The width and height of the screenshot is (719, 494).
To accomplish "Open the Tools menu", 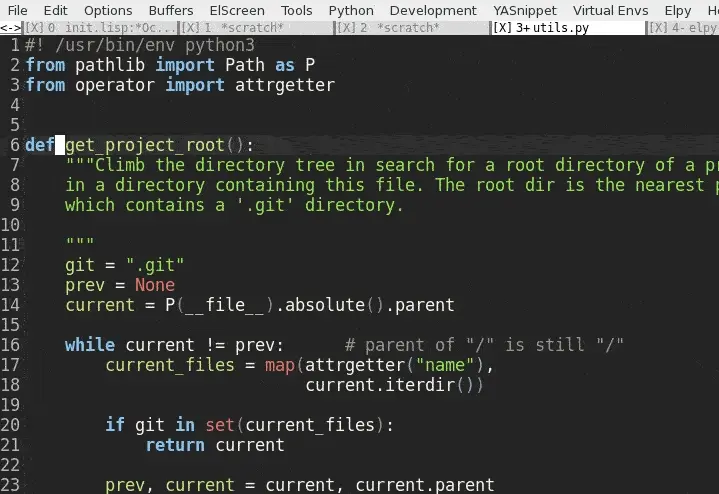I will tap(296, 10).
